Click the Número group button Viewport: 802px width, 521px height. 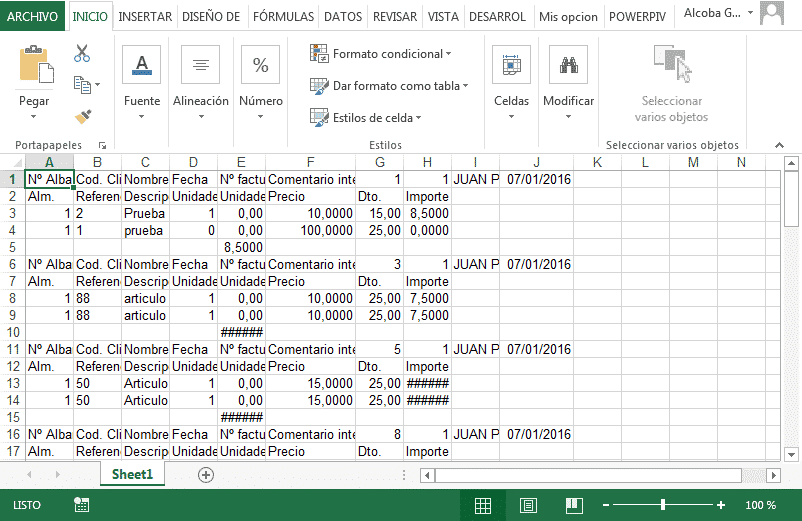click(260, 83)
